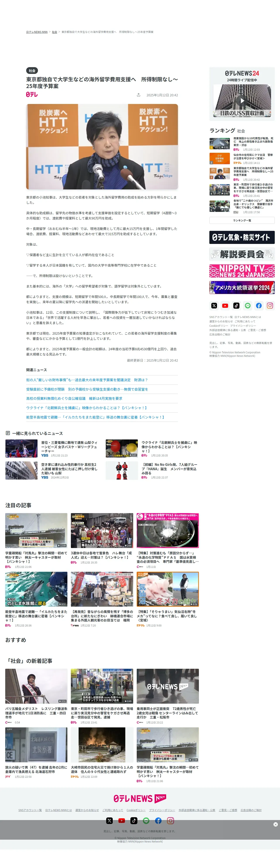
Task: Click the footer 運営からのお知らせ link
Action: (87, 810)
